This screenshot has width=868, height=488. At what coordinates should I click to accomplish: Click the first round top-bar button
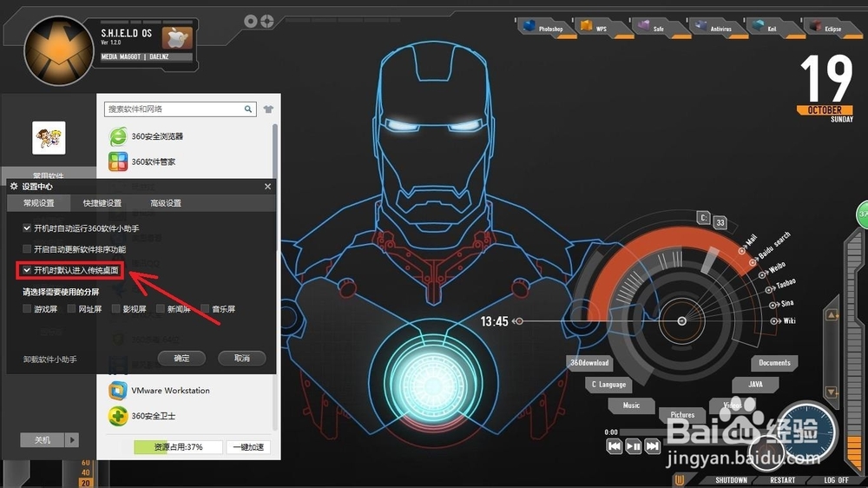pos(251,21)
